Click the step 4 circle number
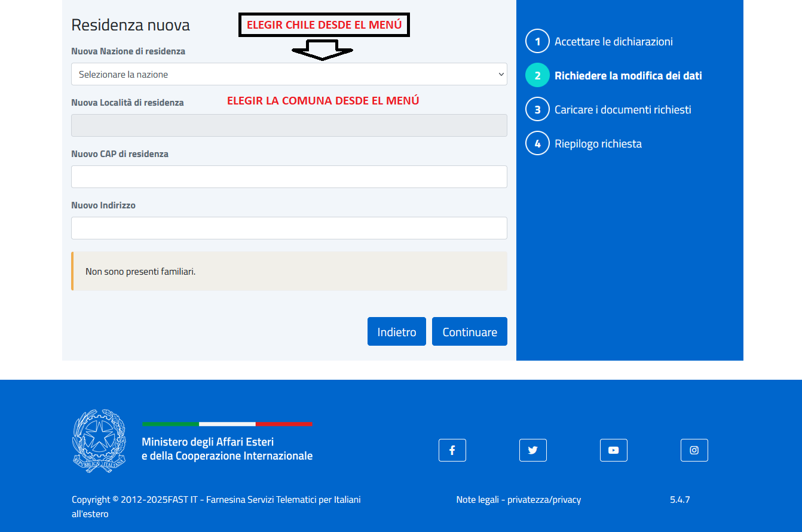Screen dimensions: 802x532 537,144
